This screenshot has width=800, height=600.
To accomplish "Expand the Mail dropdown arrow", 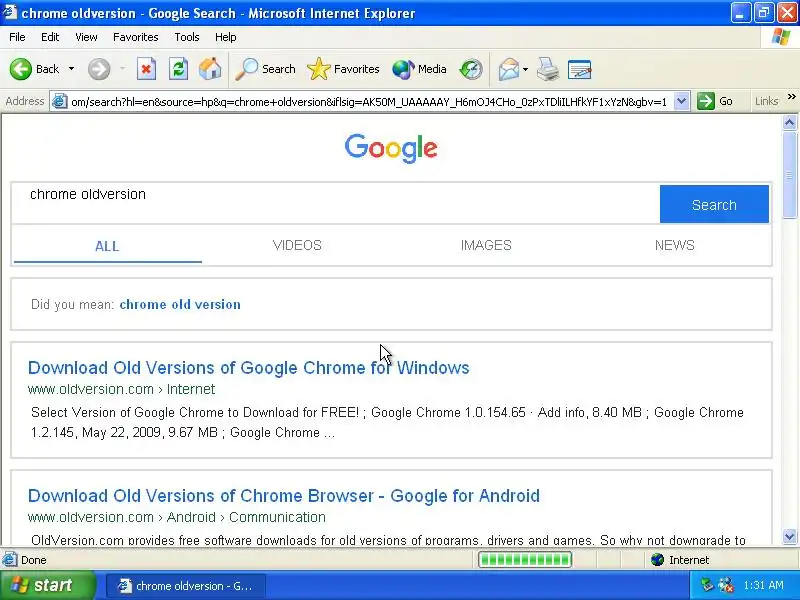I will (x=525, y=69).
